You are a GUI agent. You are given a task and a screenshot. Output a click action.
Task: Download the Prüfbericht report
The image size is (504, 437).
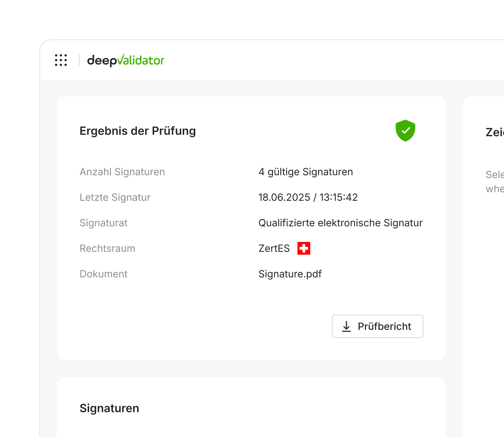point(378,326)
